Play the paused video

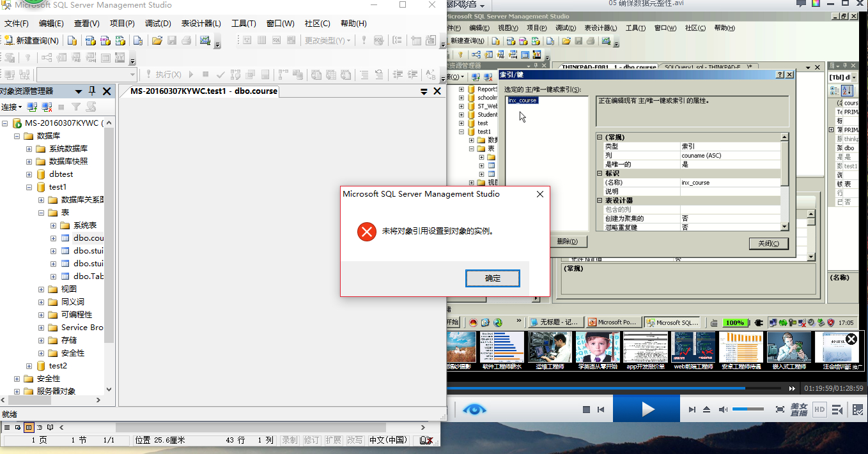point(648,409)
